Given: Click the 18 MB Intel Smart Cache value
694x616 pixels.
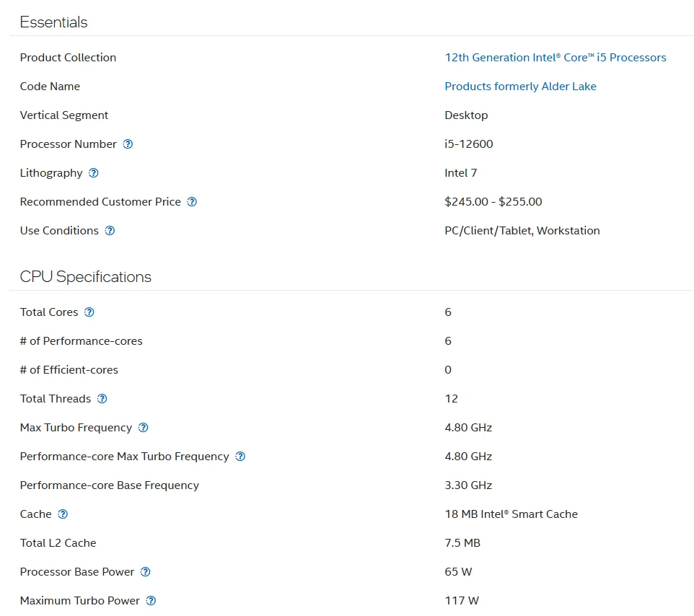Looking at the screenshot, I should [x=511, y=514].
